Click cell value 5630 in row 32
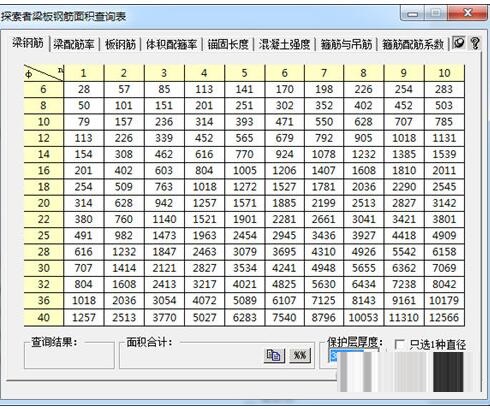Viewport: 490px width, 409px height. [324, 284]
